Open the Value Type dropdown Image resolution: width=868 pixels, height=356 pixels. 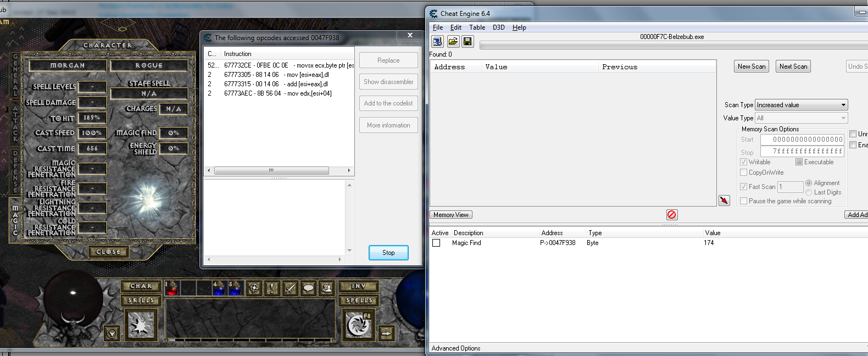802,118
